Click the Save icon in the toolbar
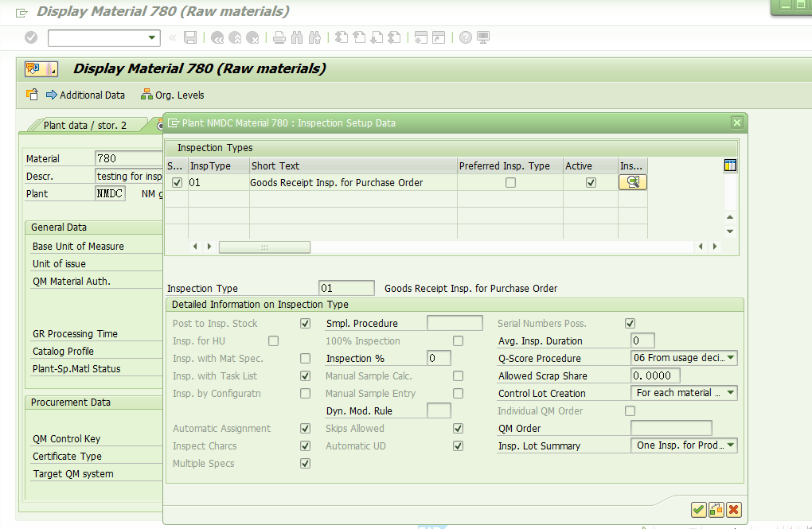Image resolution: width=812 pixels, height=529 pixels. pyautogui.click(x=189, y=37)
